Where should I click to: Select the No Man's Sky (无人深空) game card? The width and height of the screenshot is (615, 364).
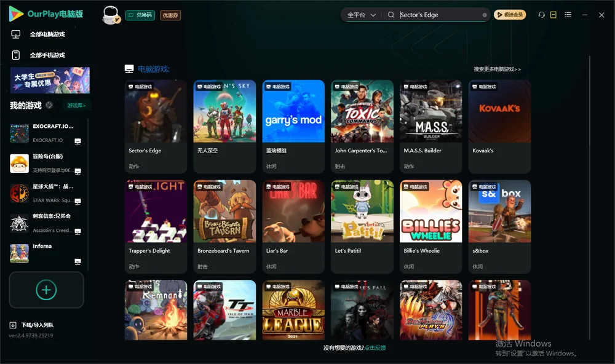pyautogui.click(x=224, y=127)
